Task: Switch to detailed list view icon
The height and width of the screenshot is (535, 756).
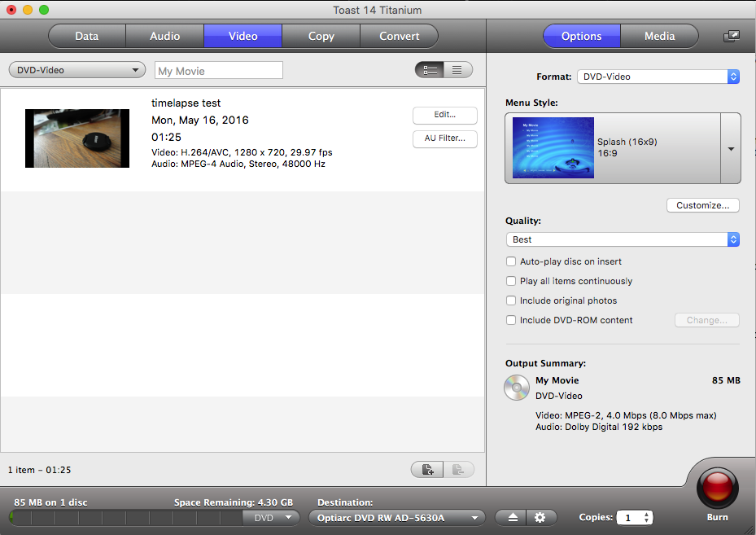Action: coord(430,70)
